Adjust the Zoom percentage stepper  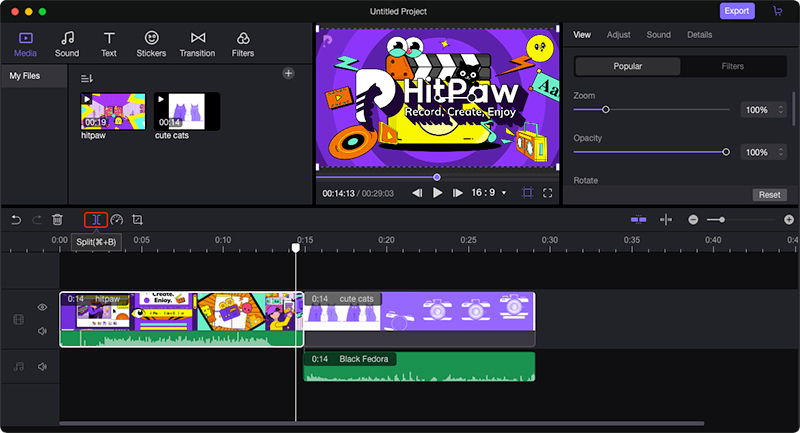coord(781,110)
